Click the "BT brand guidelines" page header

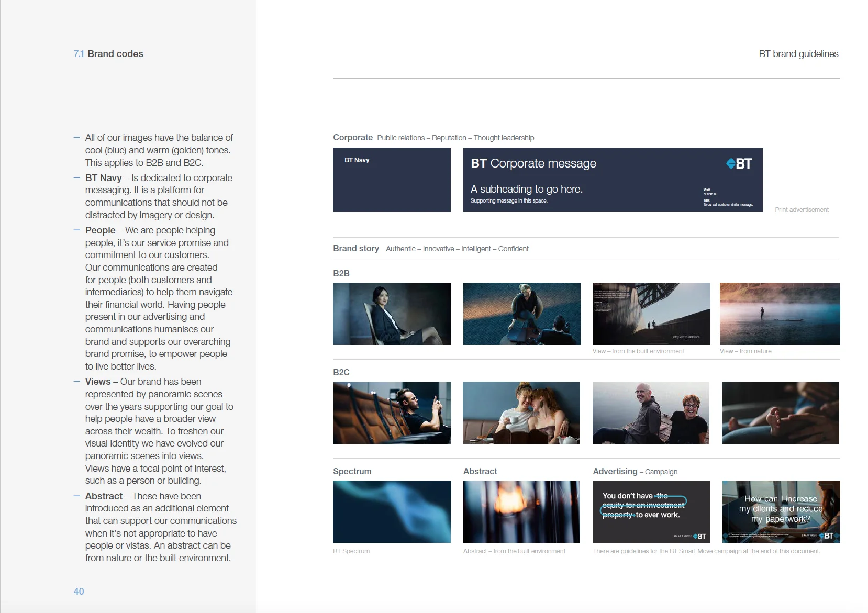(798, 54)
